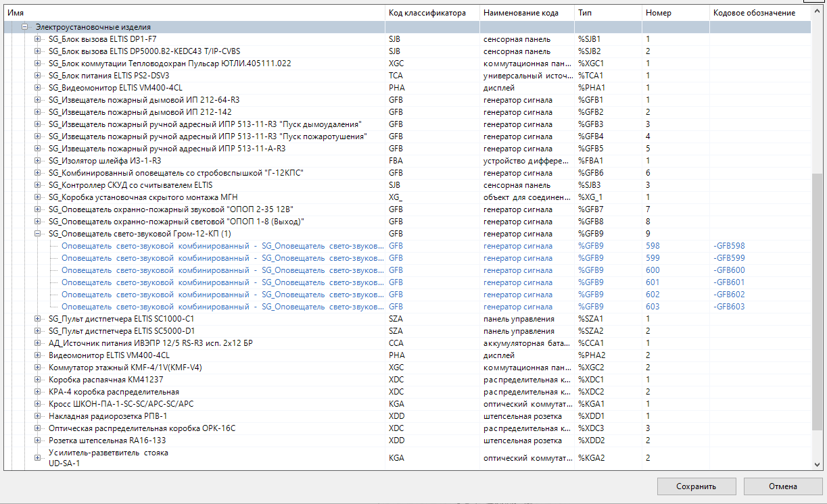Click the vertical scrollbar thumb
827x504 pixels.
(818, 301)
